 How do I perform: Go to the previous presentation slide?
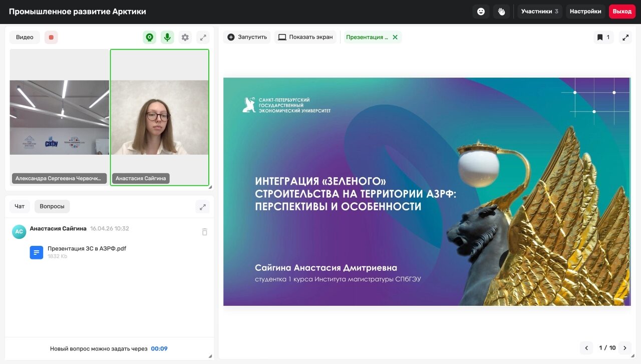coord(586,347)
